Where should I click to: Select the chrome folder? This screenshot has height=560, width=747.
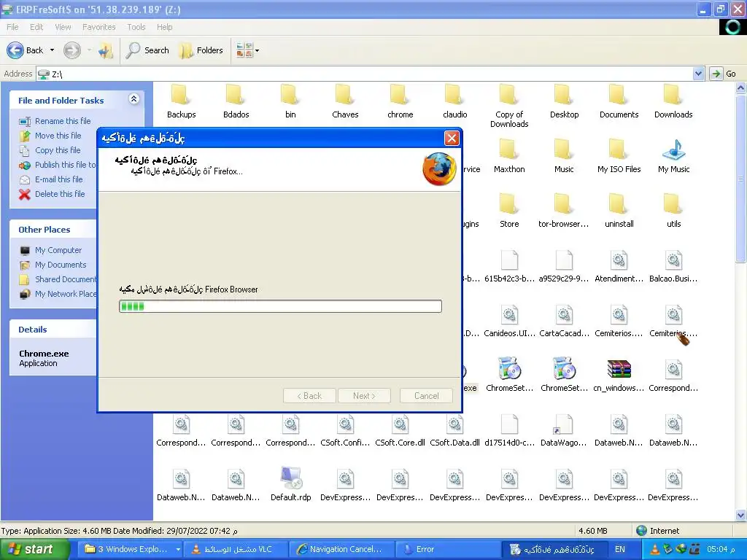(x=400, y=101)
